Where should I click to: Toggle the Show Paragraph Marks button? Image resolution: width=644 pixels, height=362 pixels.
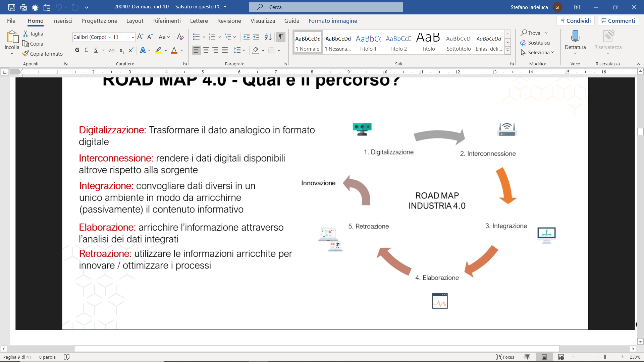281,37
